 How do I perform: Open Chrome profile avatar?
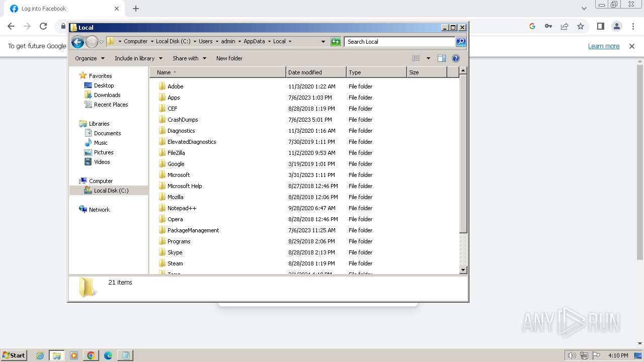coord(617,26)
